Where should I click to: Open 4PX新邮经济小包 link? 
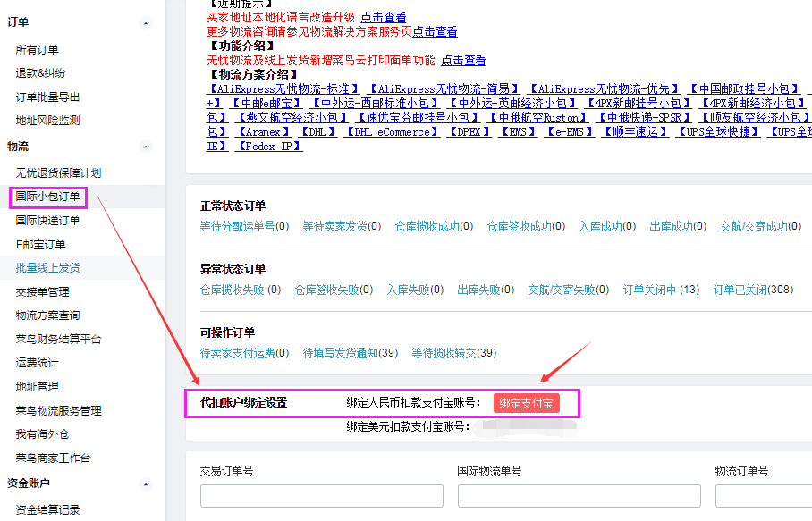[752, 103]
